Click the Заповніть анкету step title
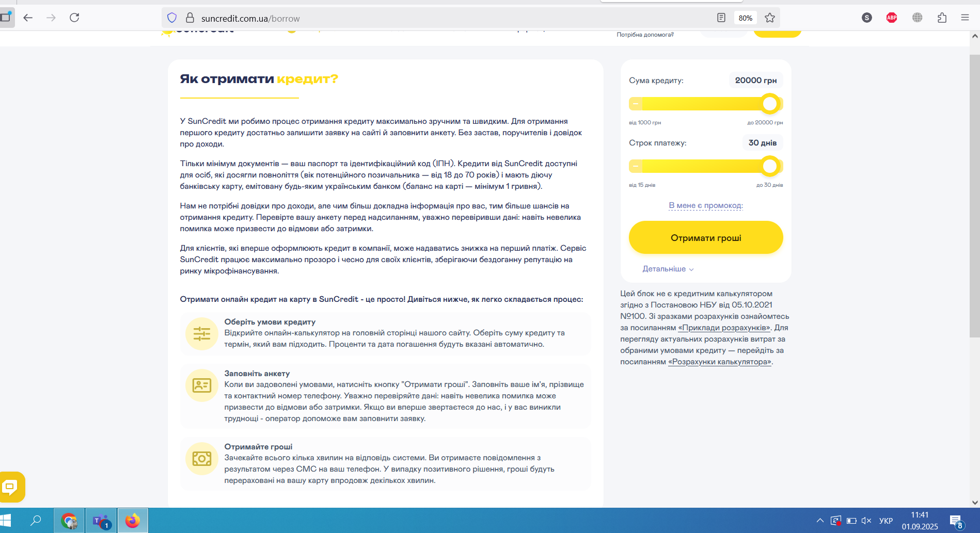This screenshot has height=533, width=980. point(257,374)
